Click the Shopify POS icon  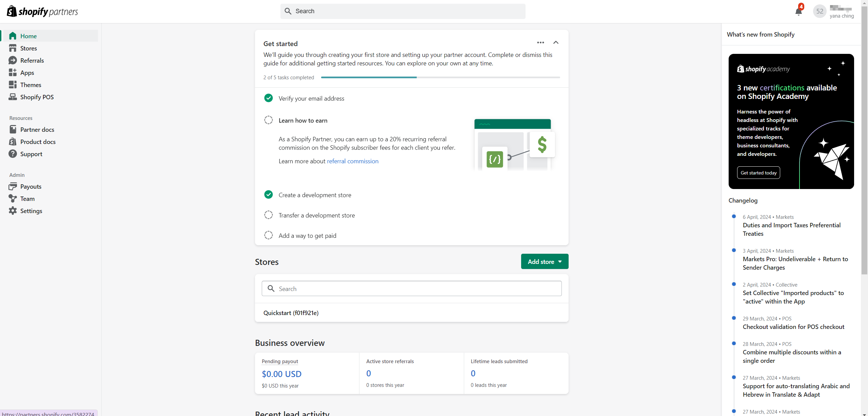coord(13,97)
